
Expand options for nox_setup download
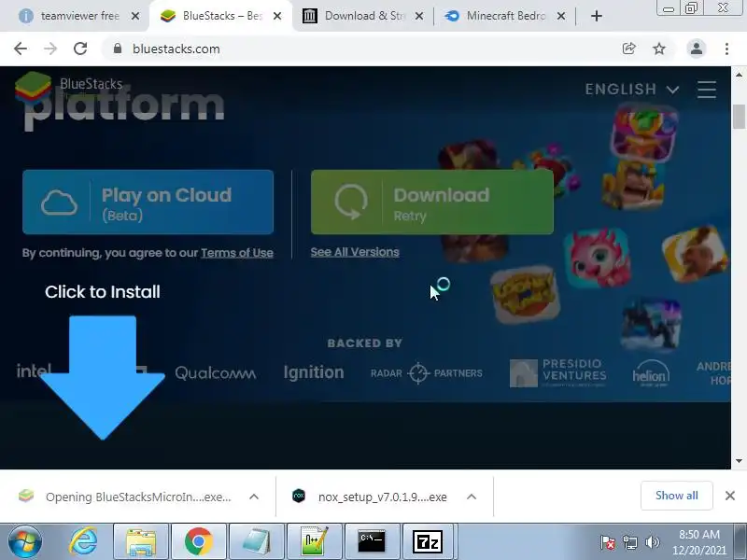click(x=472, y=497)
